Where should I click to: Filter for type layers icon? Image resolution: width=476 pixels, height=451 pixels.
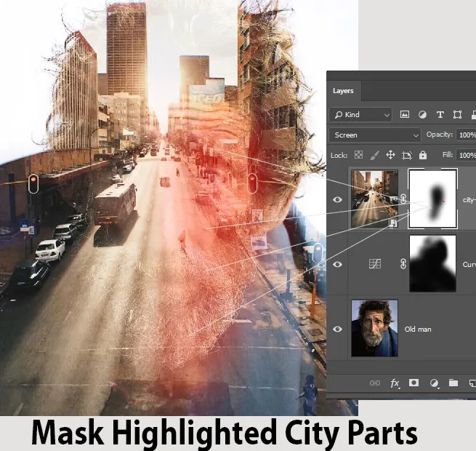pyautogui.click(x=440, y=115)
